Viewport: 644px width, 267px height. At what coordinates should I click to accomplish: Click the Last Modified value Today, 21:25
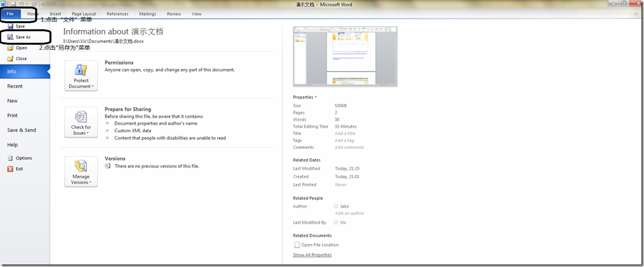click(x=347, y=169)
